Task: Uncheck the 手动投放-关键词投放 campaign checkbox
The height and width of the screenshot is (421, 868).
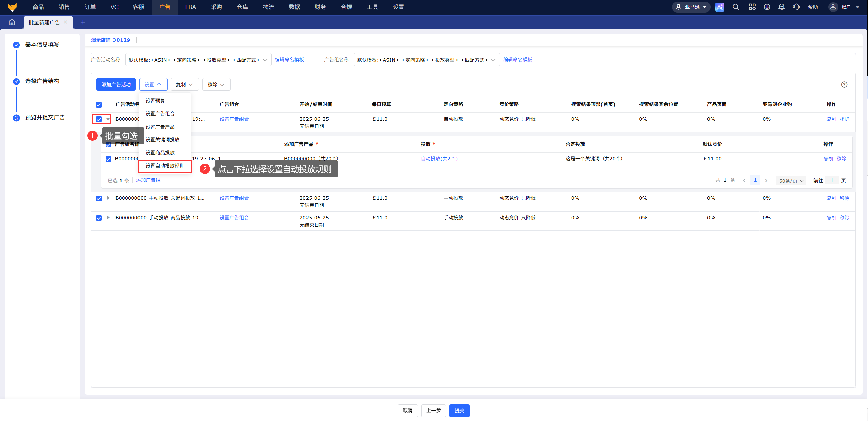Action: [99, 198]
